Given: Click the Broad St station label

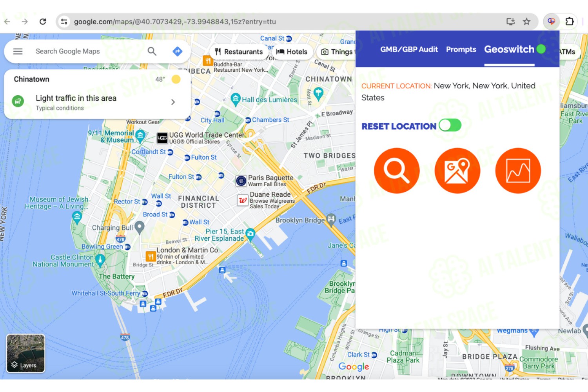Looking at the screenshot, I should tap(155, 214).
